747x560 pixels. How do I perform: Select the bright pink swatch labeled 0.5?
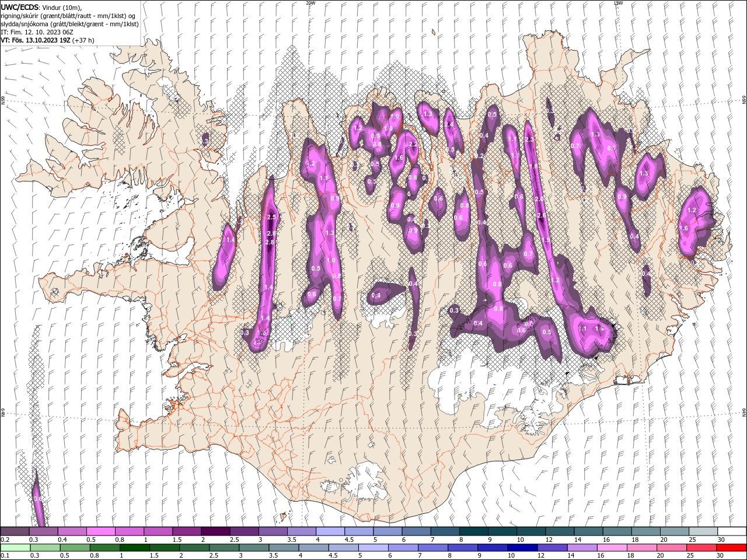[x=100, y=531]
